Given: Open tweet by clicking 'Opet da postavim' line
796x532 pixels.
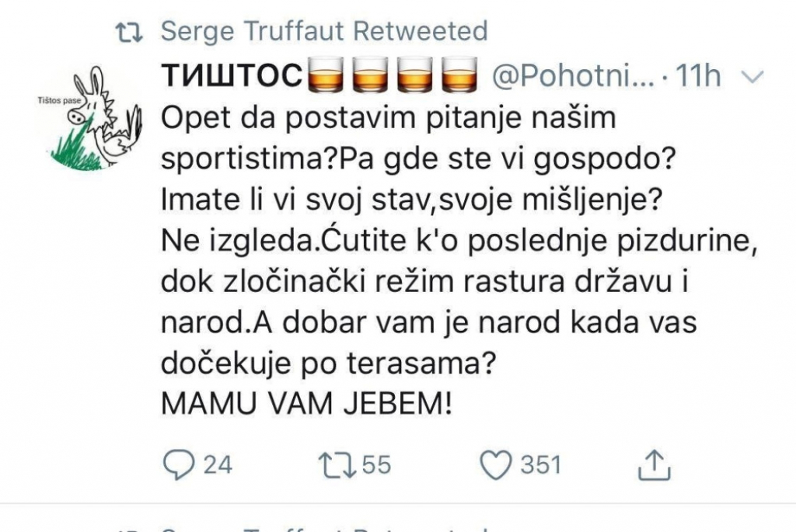Looking at the screenshot, I should coord(387,118).
